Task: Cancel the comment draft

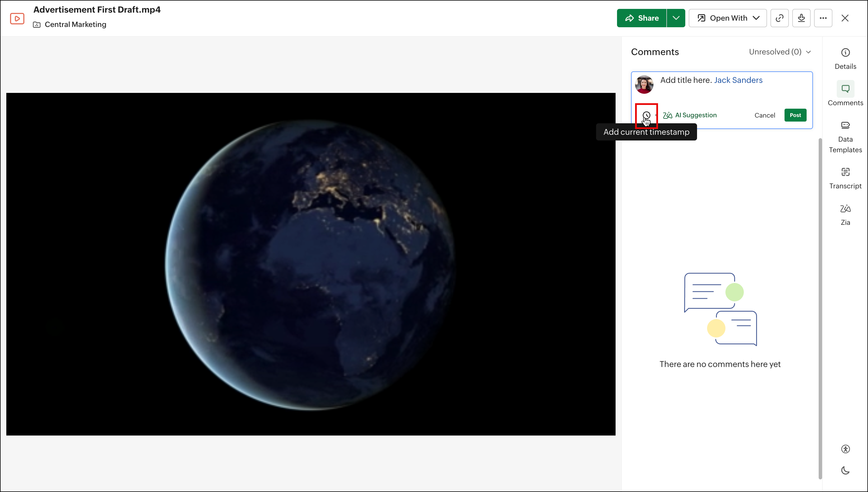Action: pos(764,115)
